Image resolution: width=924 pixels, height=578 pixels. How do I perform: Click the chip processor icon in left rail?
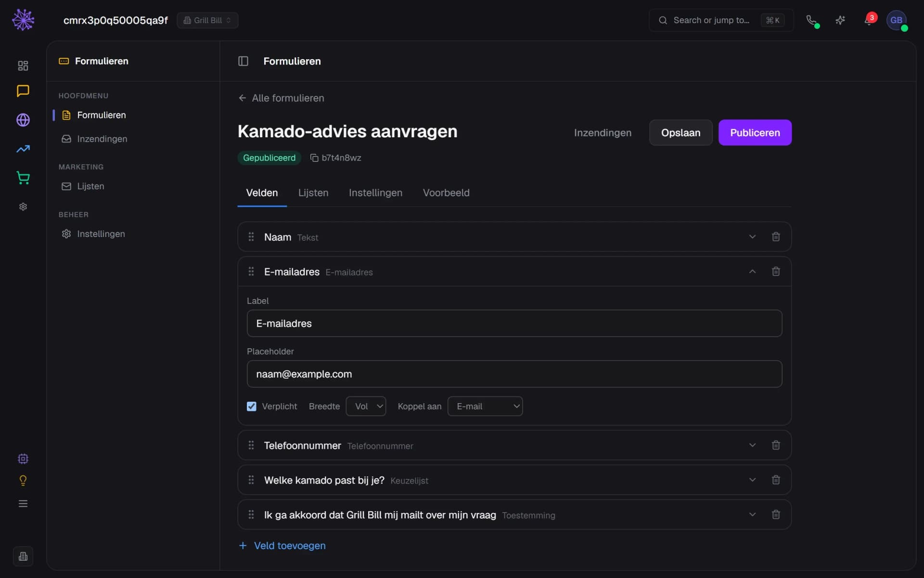point(23,459)
